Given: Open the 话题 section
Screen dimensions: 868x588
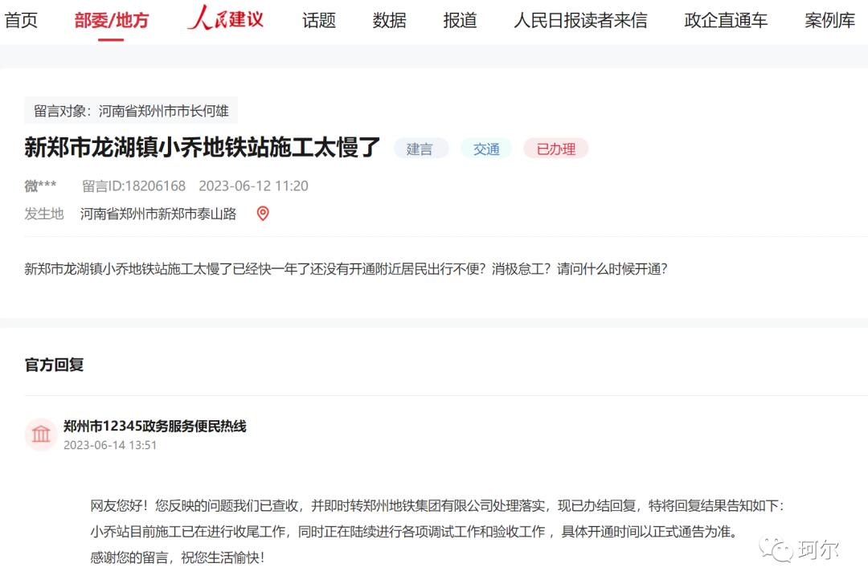Looking at the screenshot, I should click(318, 20).
